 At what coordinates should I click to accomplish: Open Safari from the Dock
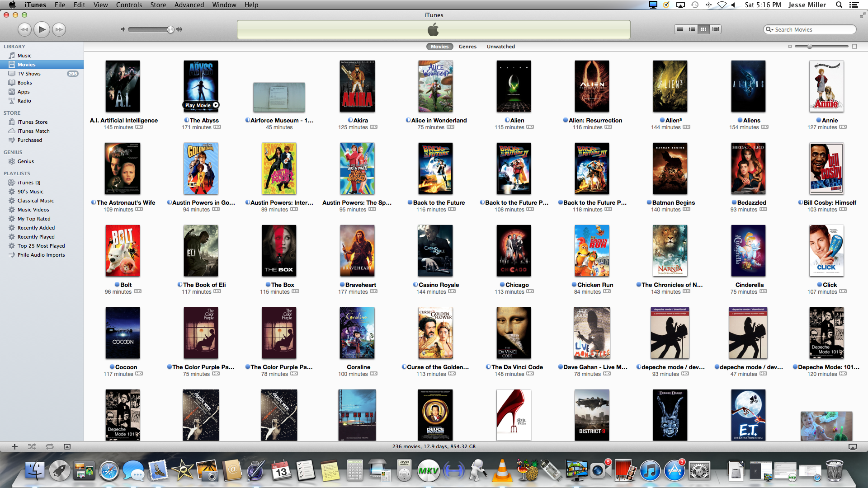pos(109,471)
